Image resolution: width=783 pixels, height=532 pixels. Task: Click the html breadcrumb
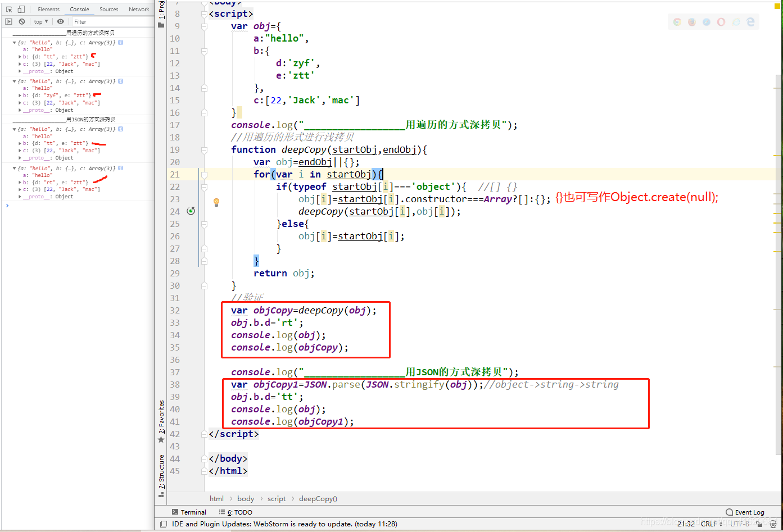click(216, 499)
